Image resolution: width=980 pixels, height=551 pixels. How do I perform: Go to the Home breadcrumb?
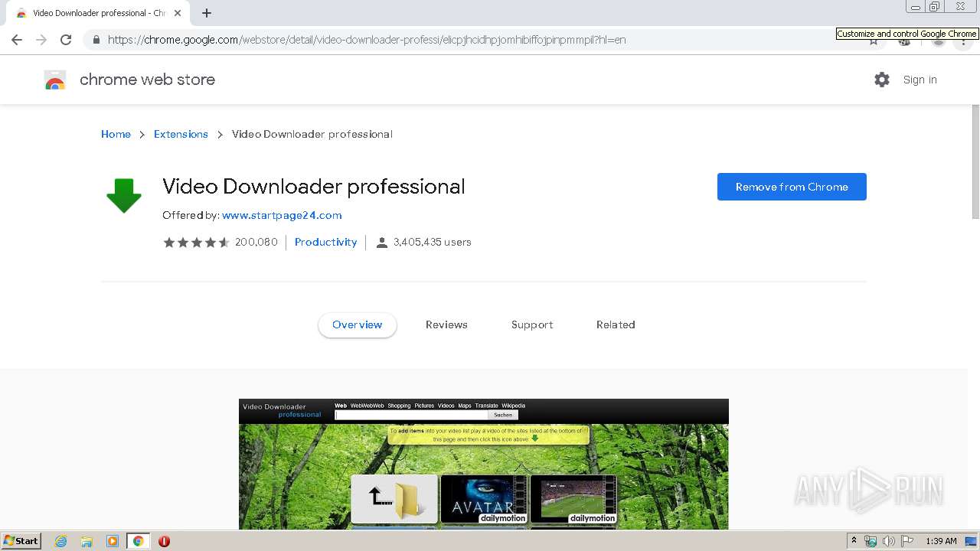[116, 134]
